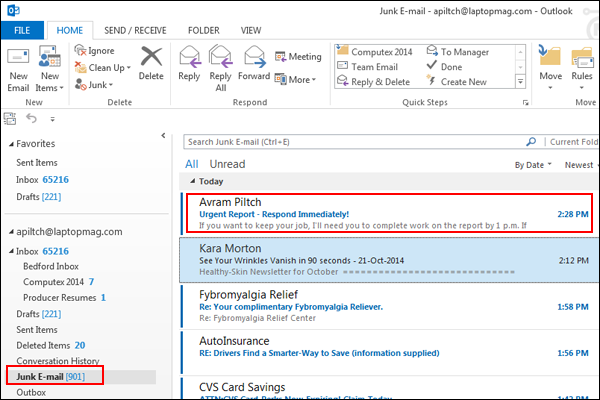The height and width of the screenshot is (400, 600).
Task: Open the Junk dropdown in ribbon
Action: (94, 84)
